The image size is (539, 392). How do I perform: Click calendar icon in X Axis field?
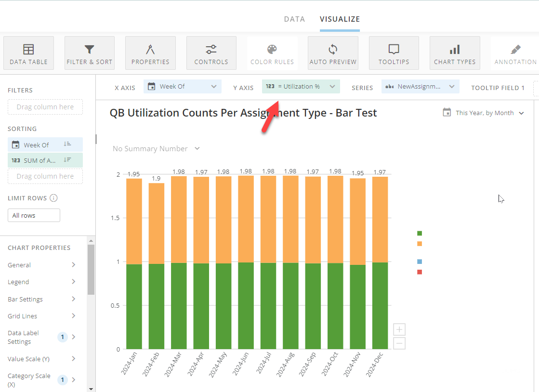(x=152, y=87)
